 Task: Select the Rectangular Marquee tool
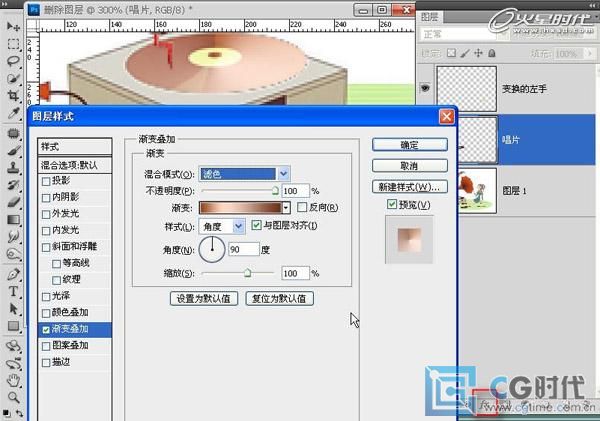coord(13,44)
